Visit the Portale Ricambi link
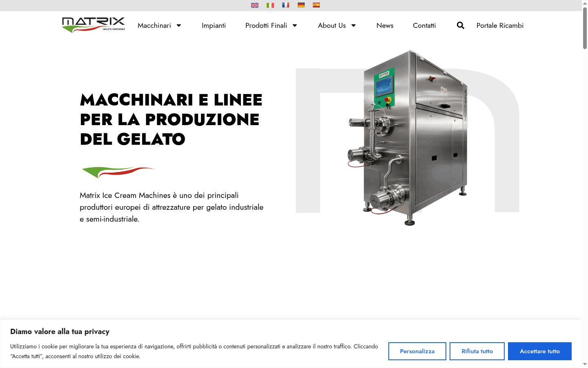588x368 pixels. coord(500,25)
